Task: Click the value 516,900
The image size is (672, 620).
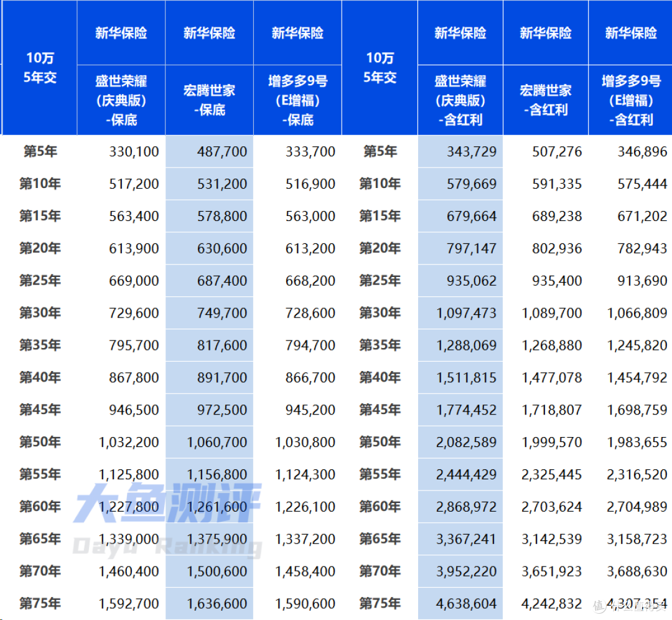Action: click(310, 184)
